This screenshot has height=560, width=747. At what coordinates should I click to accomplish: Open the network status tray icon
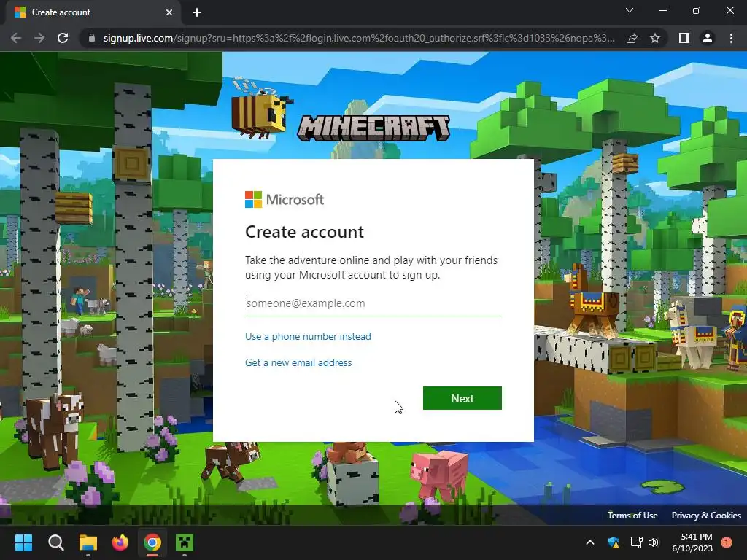tap(636, 542)
